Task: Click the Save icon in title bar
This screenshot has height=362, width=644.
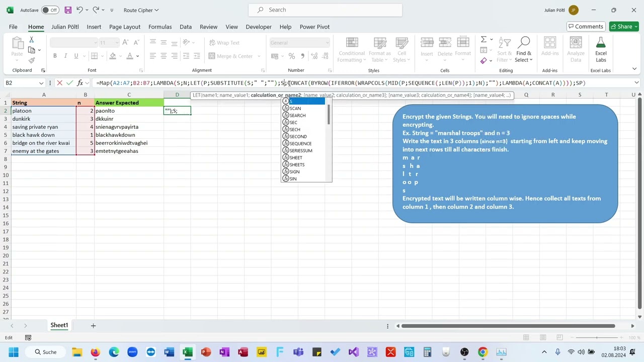Action: (x=68, y=10)
